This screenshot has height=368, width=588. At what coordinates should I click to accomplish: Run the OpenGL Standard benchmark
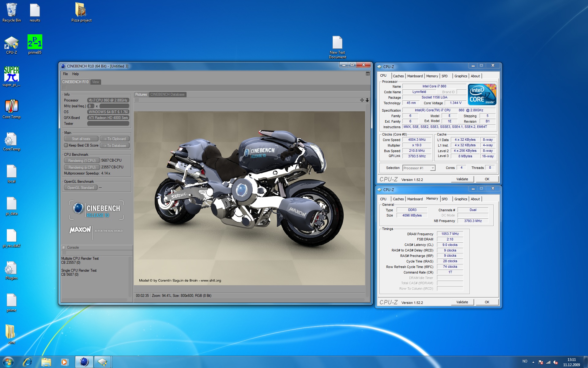click(x=81, y=188)
